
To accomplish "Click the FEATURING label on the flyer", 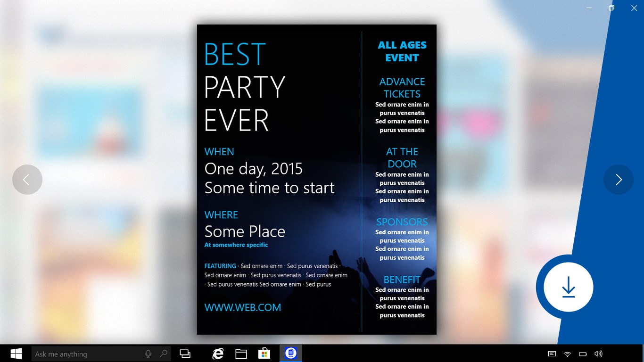I will coord(220,266).
